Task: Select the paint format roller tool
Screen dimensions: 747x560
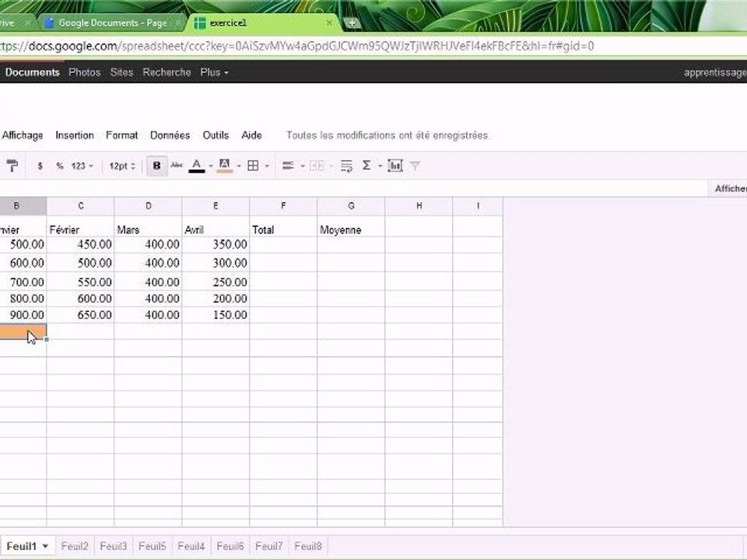Action: click(12, 166)
